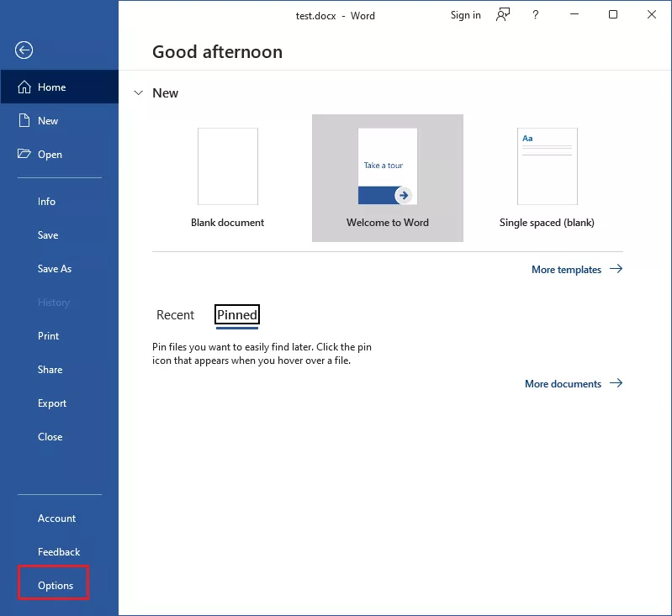The image size is (672, 616).
Task: Switch to the Recent tab
Action: [175, 315]
